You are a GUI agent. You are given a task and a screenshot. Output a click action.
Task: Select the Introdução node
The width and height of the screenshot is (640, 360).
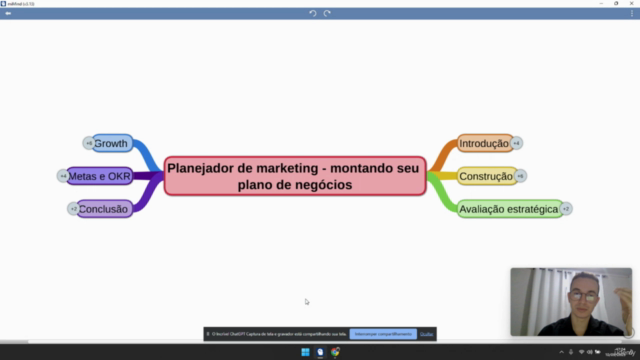485,143
